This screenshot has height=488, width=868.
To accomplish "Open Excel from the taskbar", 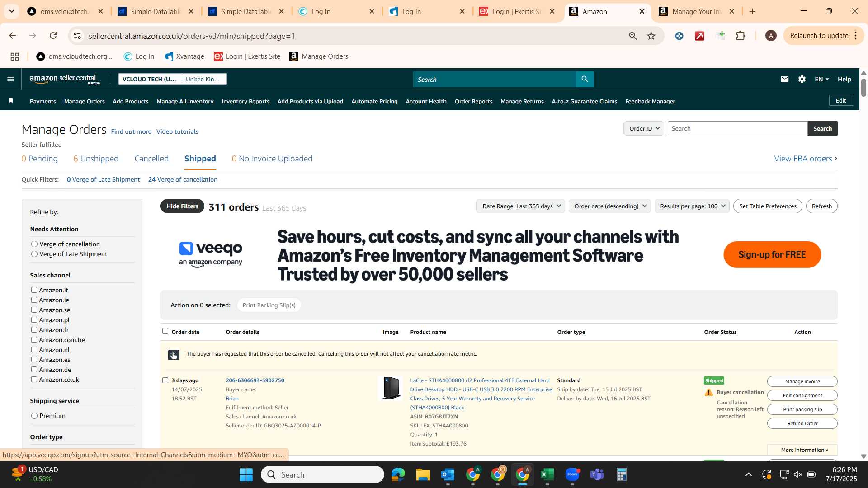I will 547,474.
